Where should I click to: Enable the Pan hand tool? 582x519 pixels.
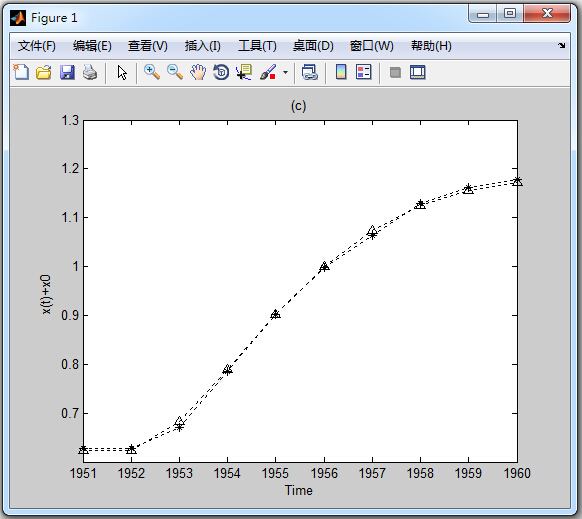[x=198, y=72]
